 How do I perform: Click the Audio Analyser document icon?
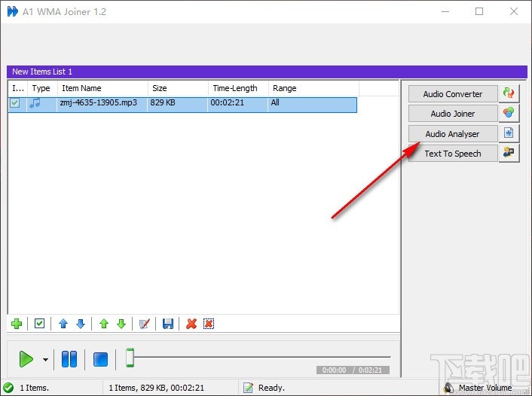[x=509, y=133]
